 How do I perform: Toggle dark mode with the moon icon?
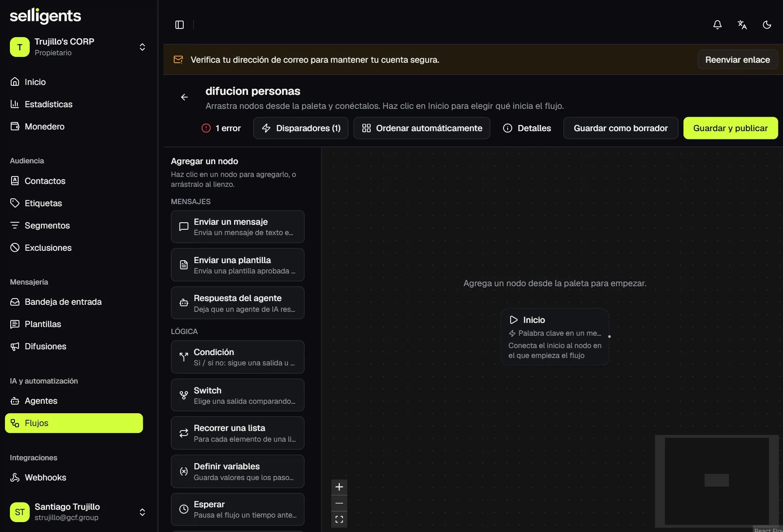(x=767, y=25)
